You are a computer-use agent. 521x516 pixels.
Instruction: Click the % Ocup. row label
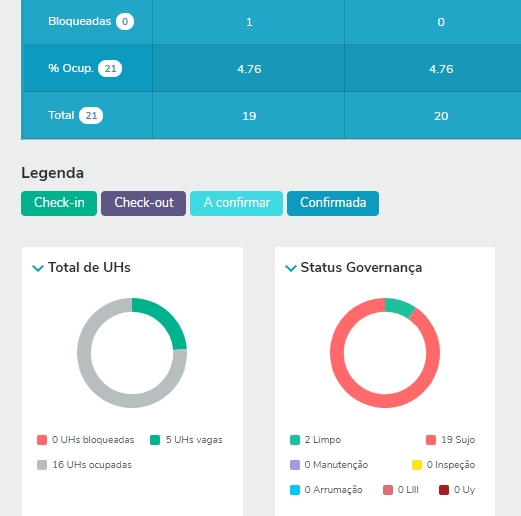71,68
